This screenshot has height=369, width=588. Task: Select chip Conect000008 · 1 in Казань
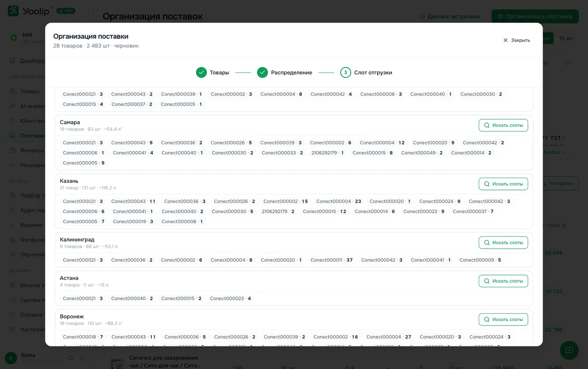[182, 222]
